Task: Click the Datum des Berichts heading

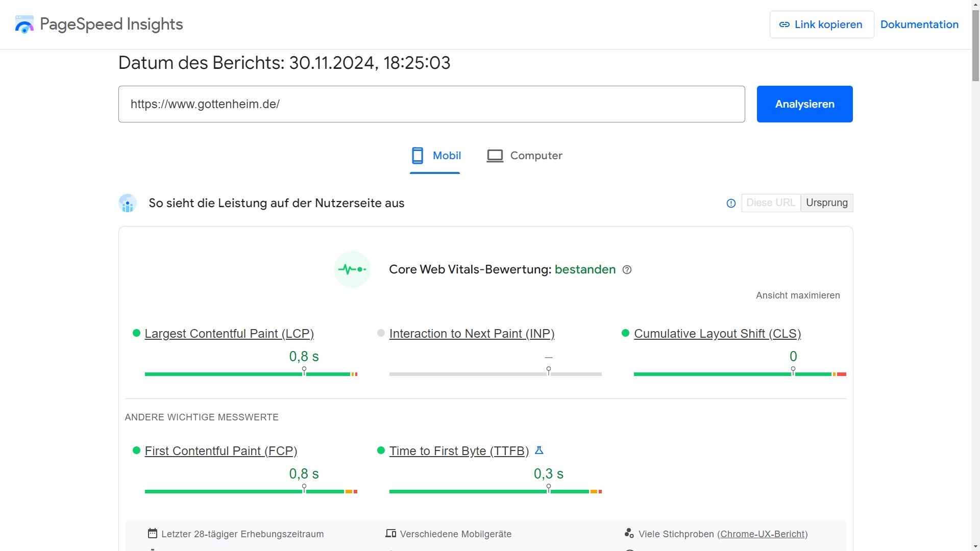Action: point(284,63)
